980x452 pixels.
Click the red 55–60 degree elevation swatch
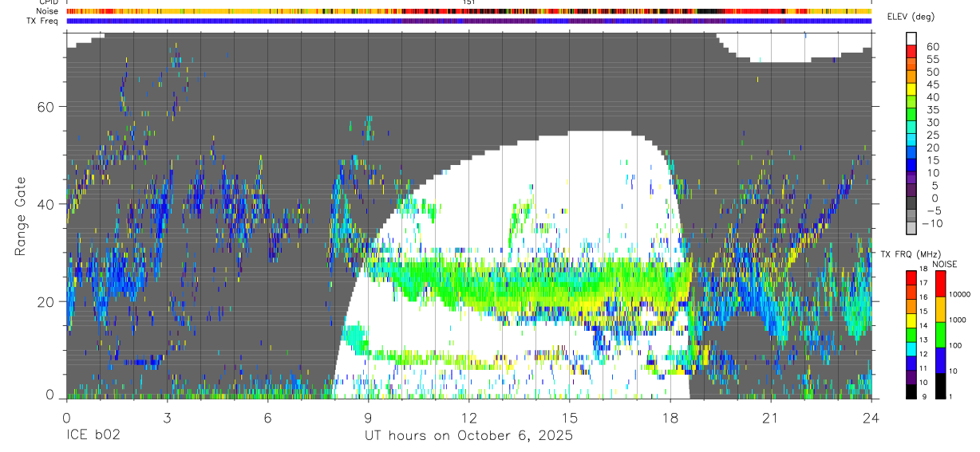coord(911,52)
